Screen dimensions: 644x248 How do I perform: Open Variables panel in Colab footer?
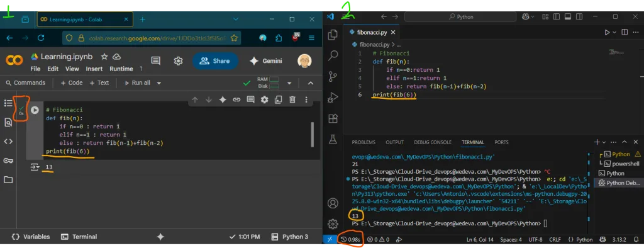[x=31, y=237]
